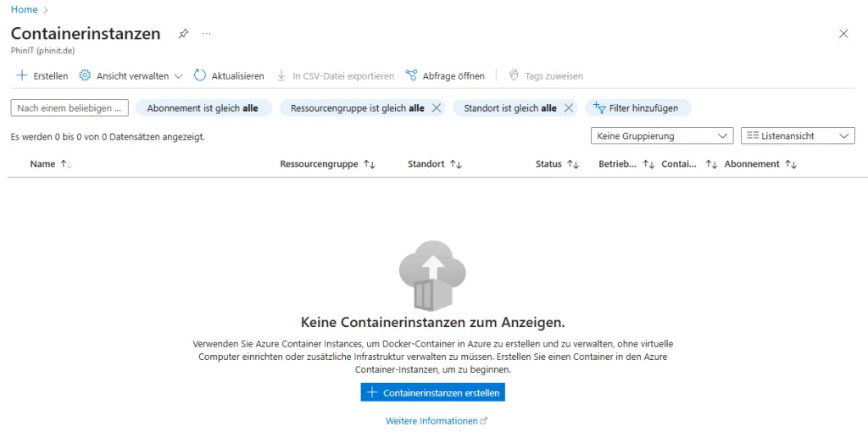Open the three-dot more options menu
Viewport: 868px width, 432px height.
click(x=206, y=34)
